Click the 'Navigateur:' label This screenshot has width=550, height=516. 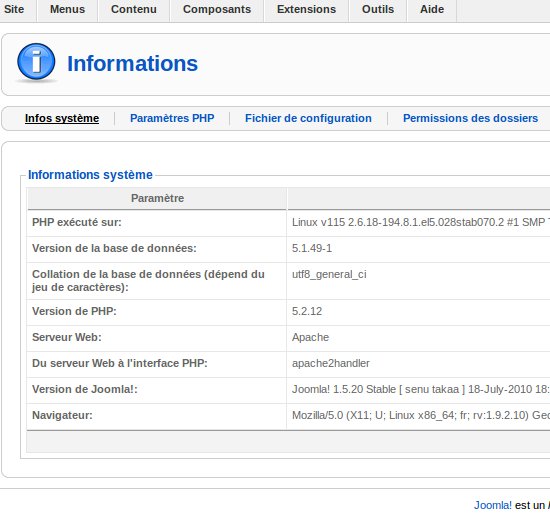(x=62, y=415)
